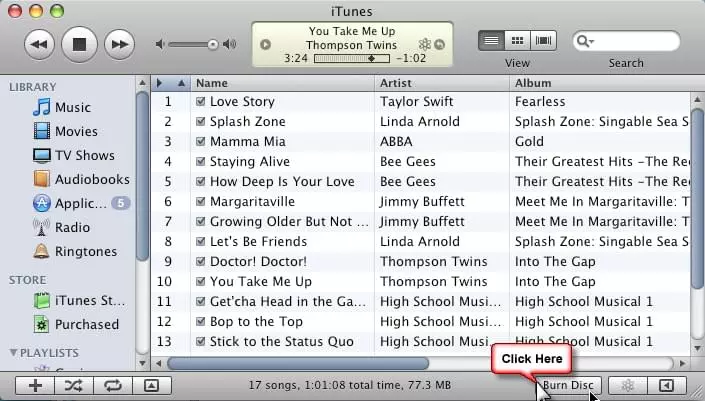Click the horizontal scrollbar thumb in song list
This screenshot has height=401, width=705.
(298, 363)
